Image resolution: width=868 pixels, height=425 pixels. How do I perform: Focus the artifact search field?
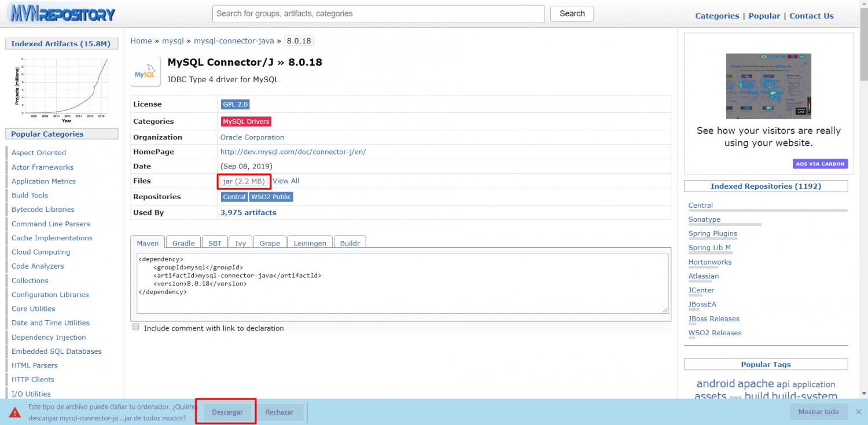[x=378, y=14]
